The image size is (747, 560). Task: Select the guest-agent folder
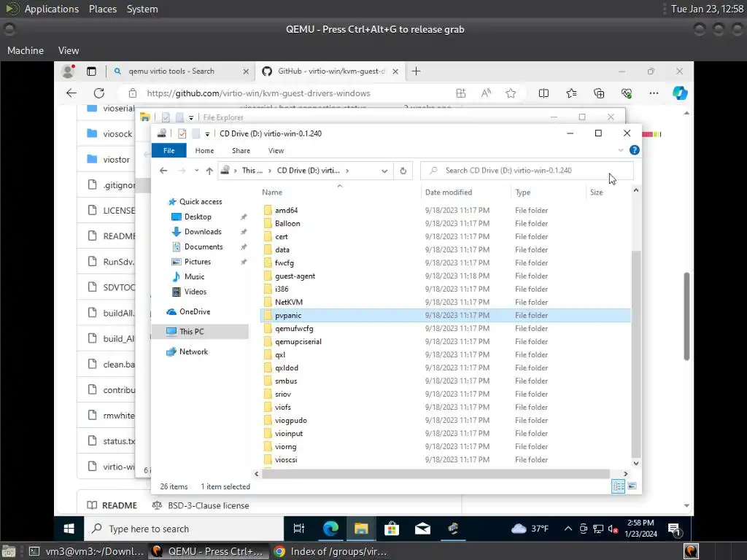(x=295, y=276)
